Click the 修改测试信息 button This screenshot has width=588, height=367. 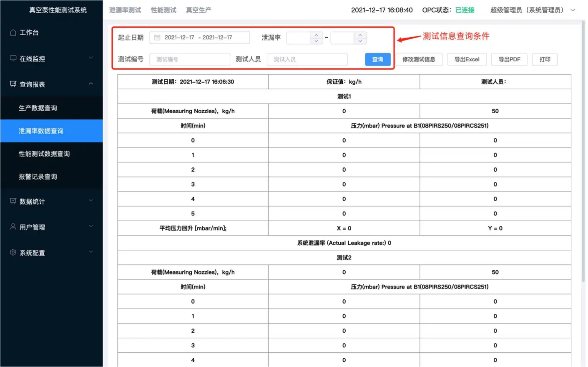coord(419,59)
